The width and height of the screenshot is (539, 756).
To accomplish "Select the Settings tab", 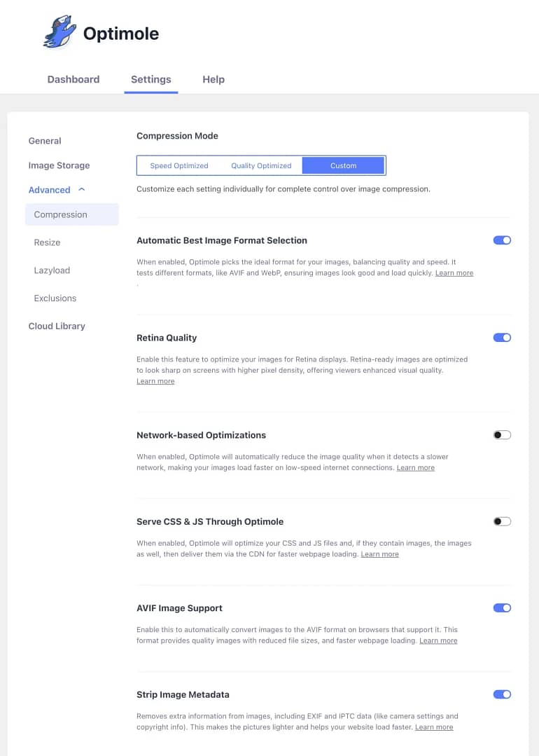I will point(150,80).
